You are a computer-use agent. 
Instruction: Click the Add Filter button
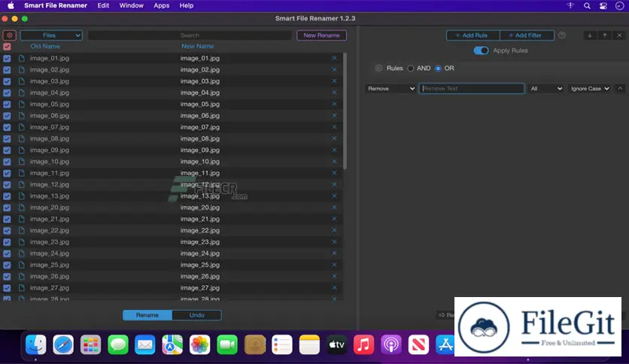(x=527, y=35)
